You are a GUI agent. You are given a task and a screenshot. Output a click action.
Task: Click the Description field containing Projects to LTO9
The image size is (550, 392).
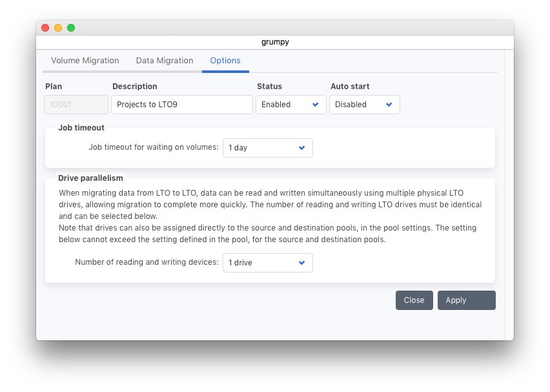[x=181, y=105]
